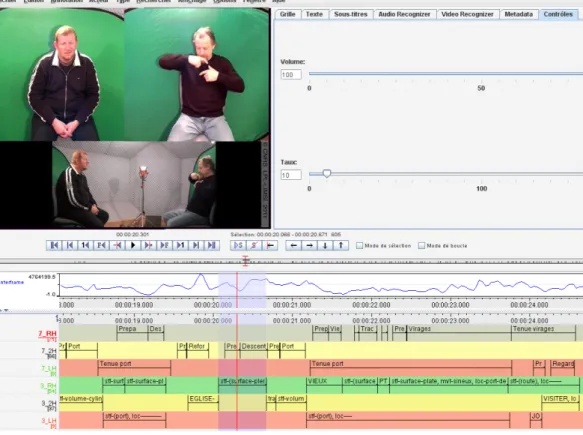Enable the Mode de sélection checkbox
This screenshot has width=583, height=435.
360,246
